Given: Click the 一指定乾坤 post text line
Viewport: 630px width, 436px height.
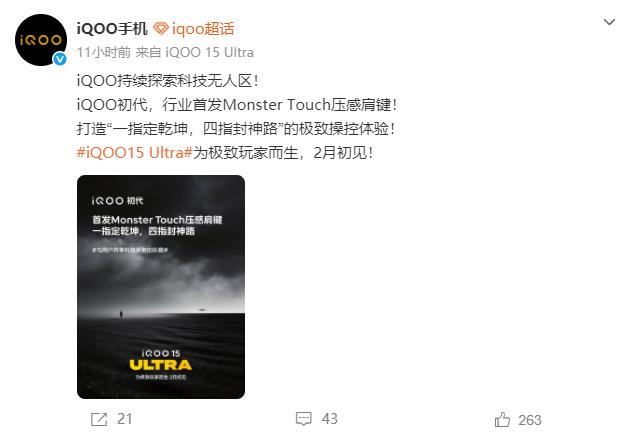Looking at the screenshot, I should point(236,129).
